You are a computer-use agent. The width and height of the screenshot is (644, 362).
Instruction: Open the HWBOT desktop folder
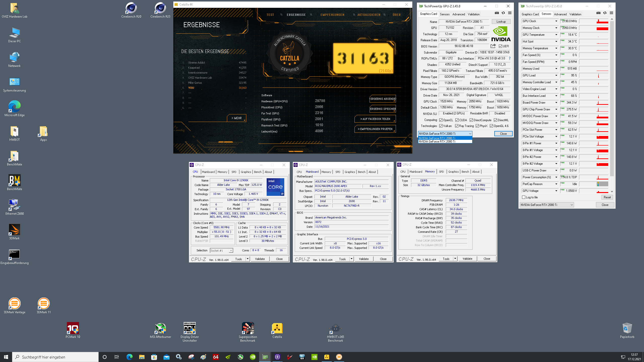(14, 134)
